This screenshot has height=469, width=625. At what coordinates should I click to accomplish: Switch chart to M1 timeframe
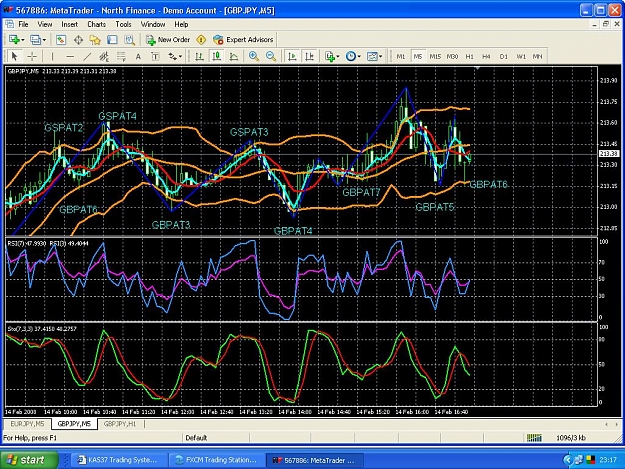click(x=401, y=57)
